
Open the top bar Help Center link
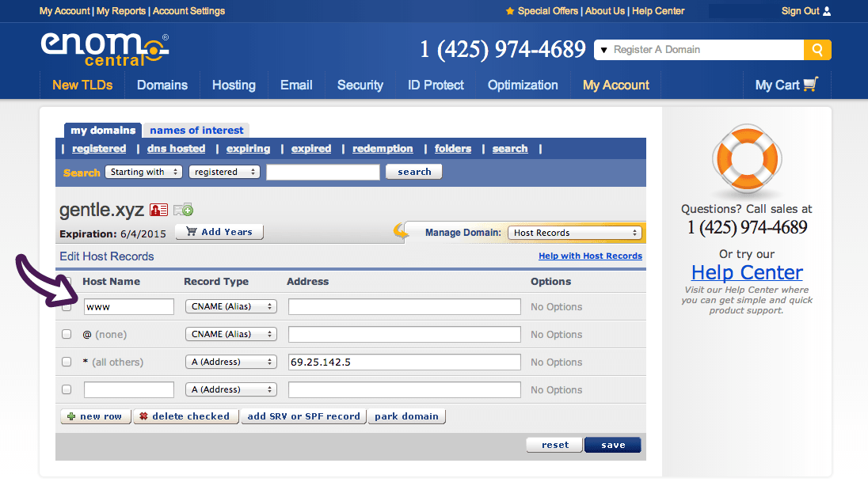point(658,11)
